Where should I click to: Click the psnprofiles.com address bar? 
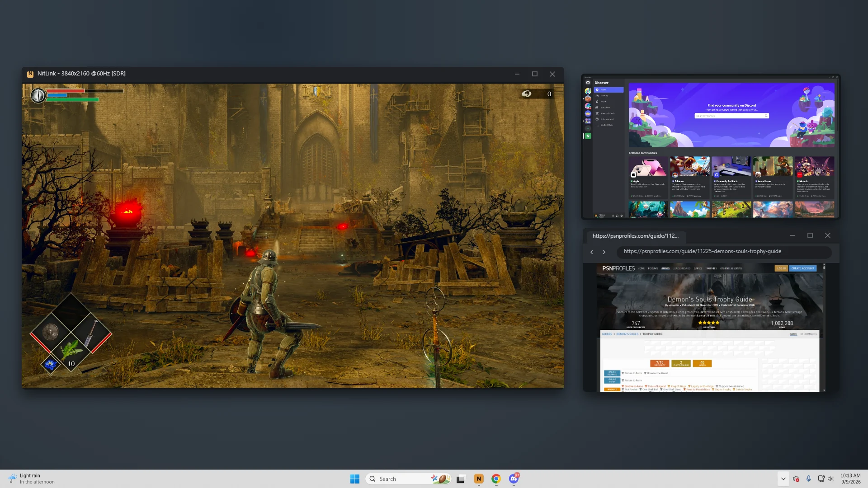click(724, 252)
